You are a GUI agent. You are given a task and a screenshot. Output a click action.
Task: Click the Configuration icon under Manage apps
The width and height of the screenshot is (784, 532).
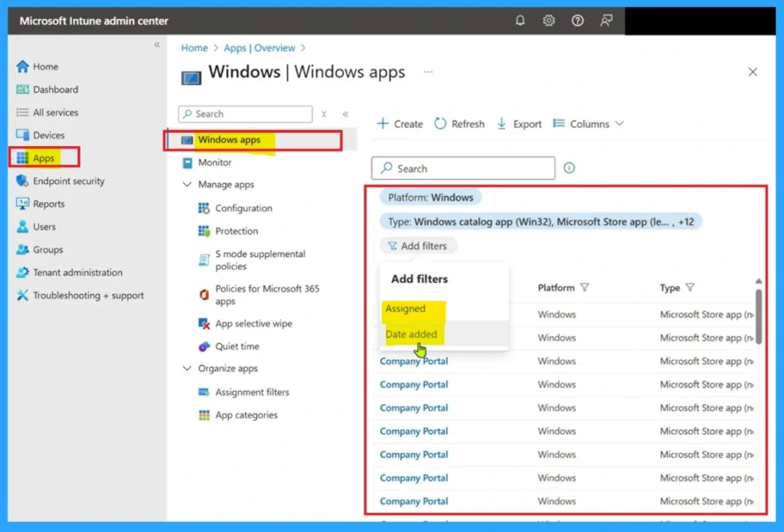(204, 208)
